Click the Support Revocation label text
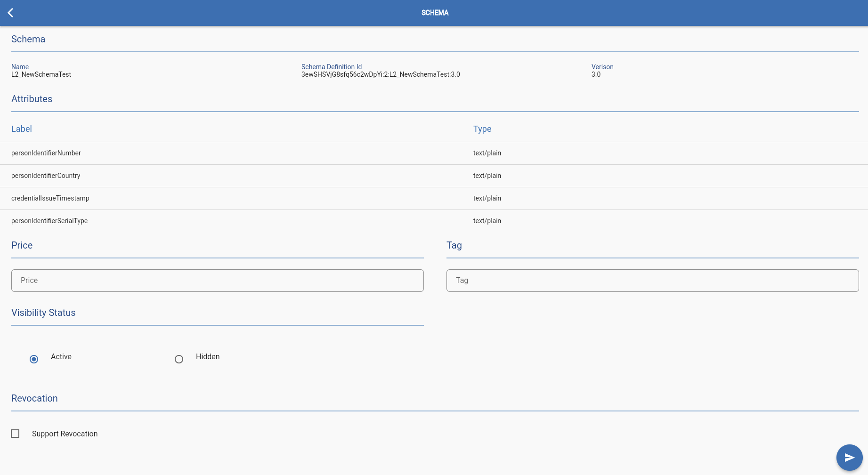This screenshot has height=475, width=868. [x=65, y=434]
